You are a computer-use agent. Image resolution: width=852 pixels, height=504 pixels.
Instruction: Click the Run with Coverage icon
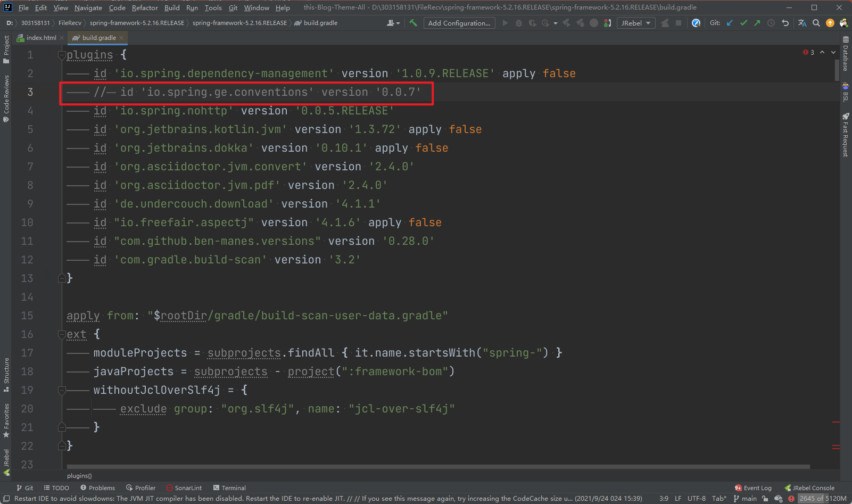tap(532, 23)
